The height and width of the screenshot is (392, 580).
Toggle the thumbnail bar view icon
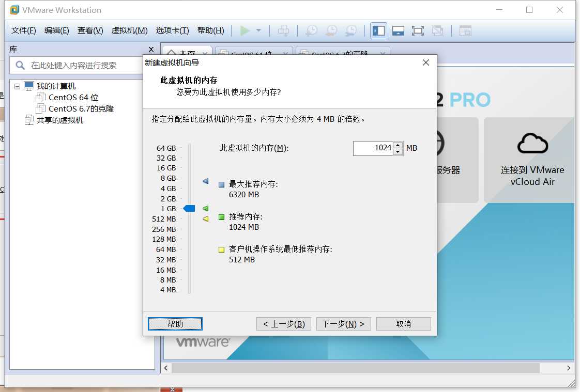click(x=398, y=30)
